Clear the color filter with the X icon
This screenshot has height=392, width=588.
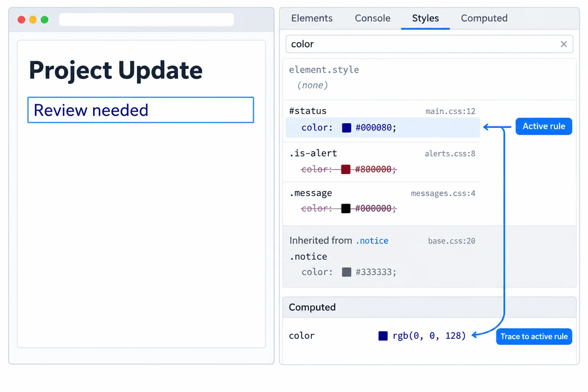coord(563,44)
